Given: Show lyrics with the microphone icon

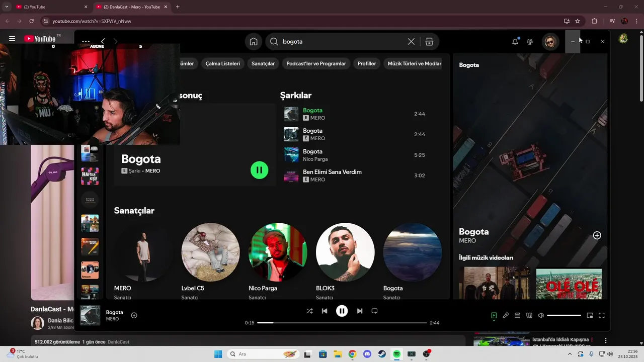Looking at the screenshot, I should point(506,316).
